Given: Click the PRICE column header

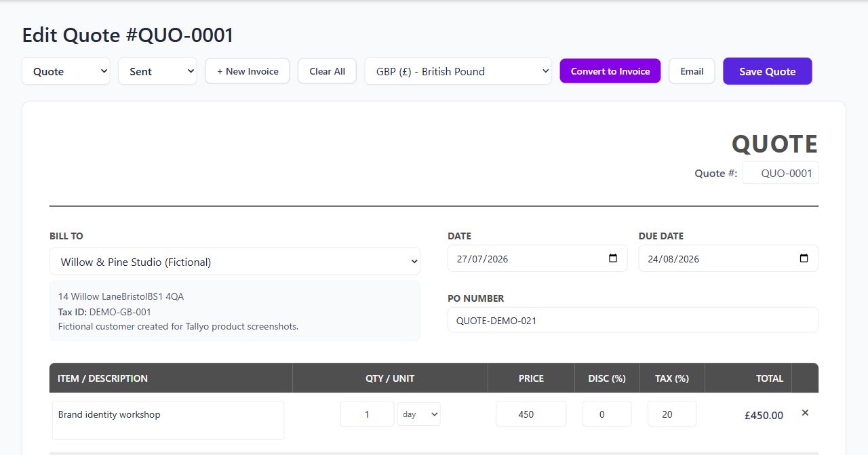Looking at the screenshot, I should point(531,378).
